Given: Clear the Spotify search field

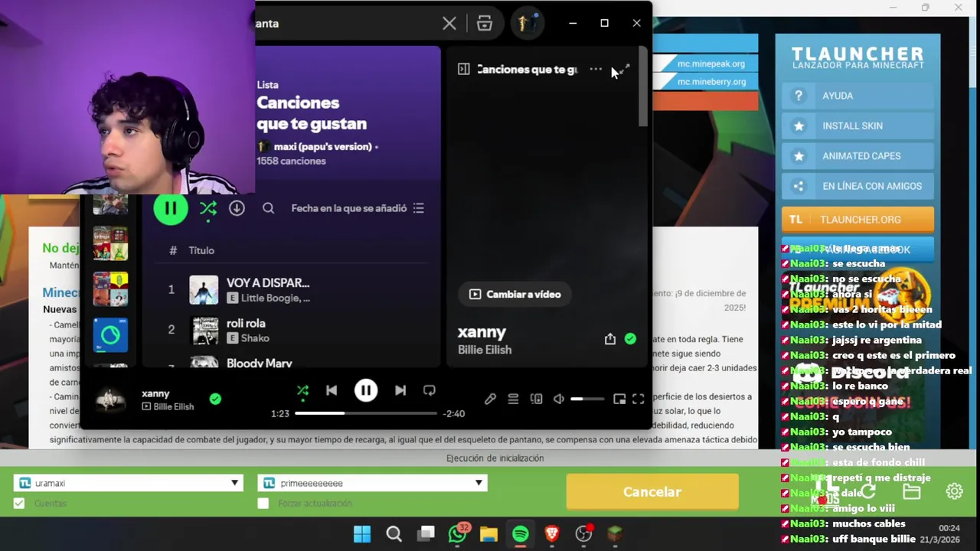Looking at the screenshot, I should point(449,24).
